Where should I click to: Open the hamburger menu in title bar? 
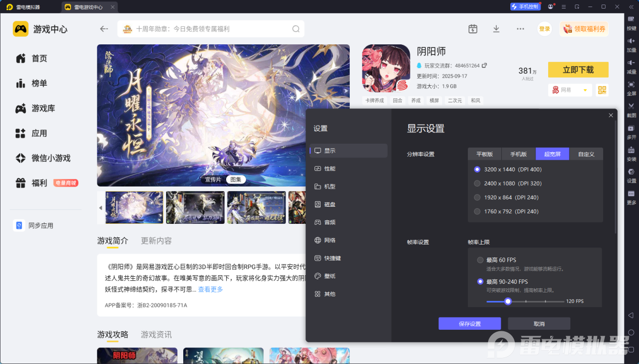(x=563, y=7)
